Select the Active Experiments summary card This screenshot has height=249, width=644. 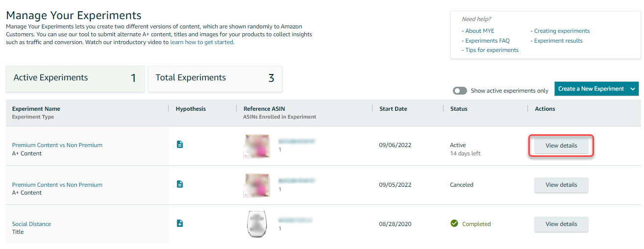[x=75, y=78]
